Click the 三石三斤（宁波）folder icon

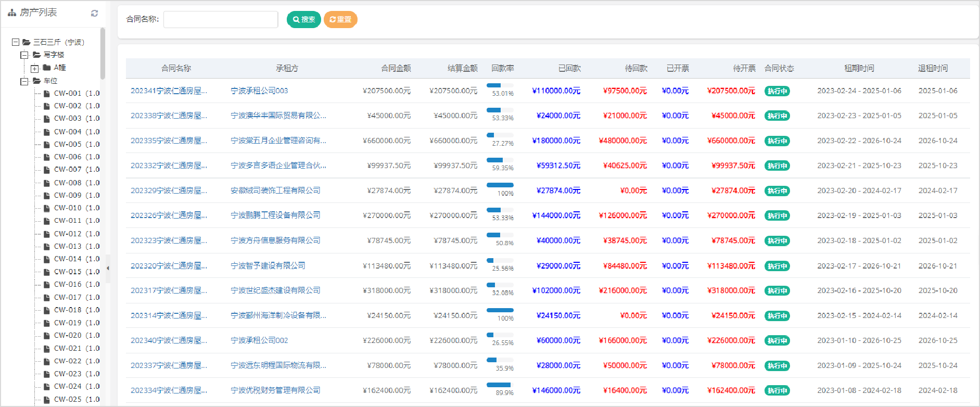(x=27, y=42)
